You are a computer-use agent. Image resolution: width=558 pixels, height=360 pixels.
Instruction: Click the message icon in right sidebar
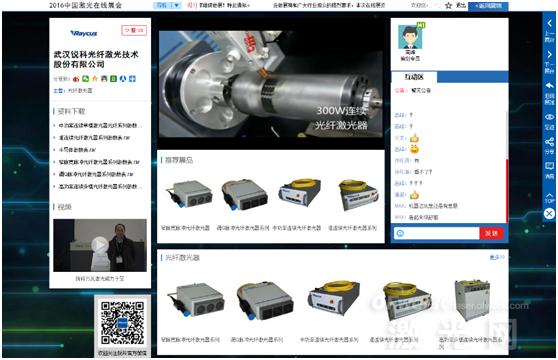pos(549,166)
